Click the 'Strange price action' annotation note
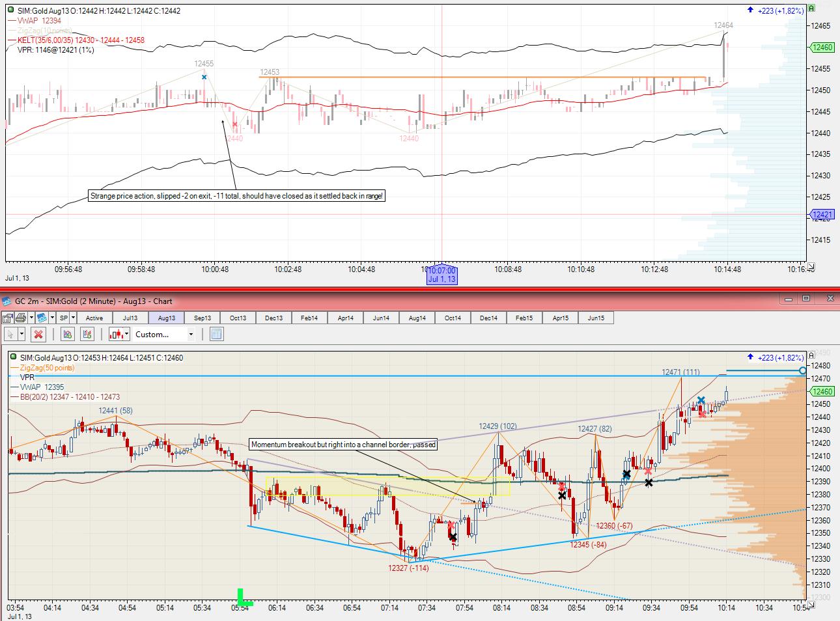 [237, 196]
